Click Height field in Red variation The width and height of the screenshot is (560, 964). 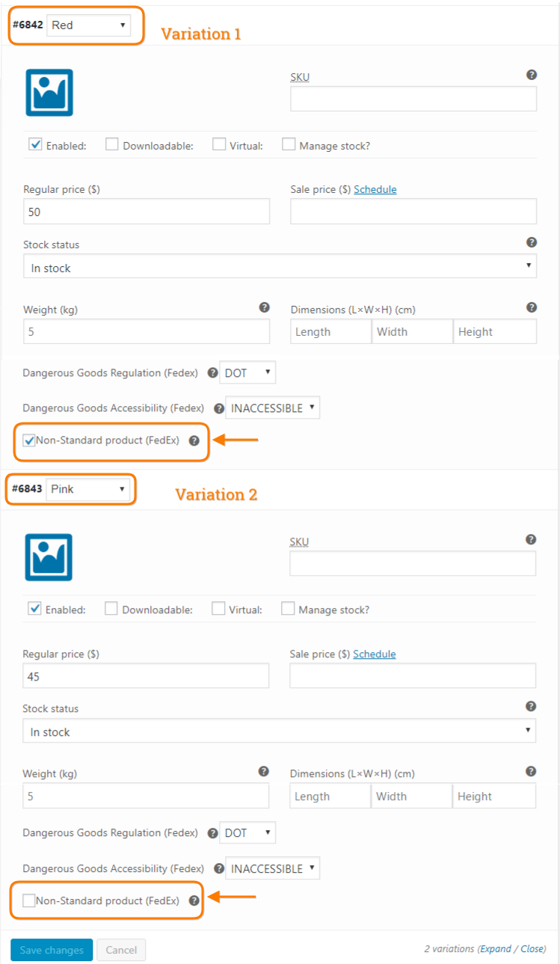495,331
